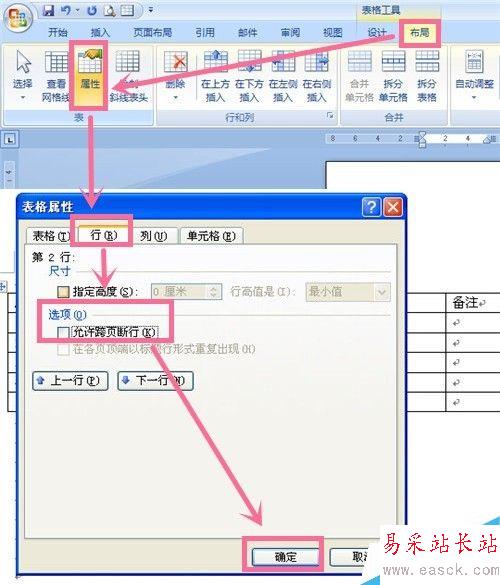Click the table move handle in document
The width and height of the screenshot is (500, 585).
click(3, 287)
